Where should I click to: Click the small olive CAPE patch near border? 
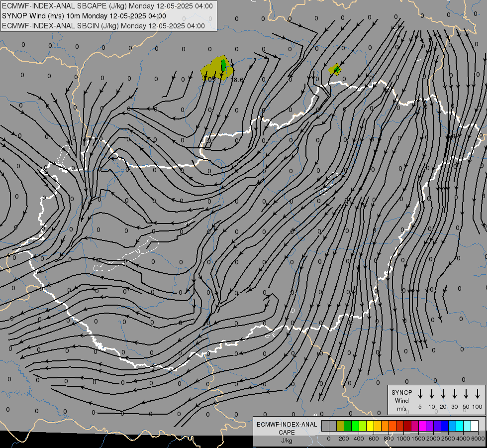(335, 69)
